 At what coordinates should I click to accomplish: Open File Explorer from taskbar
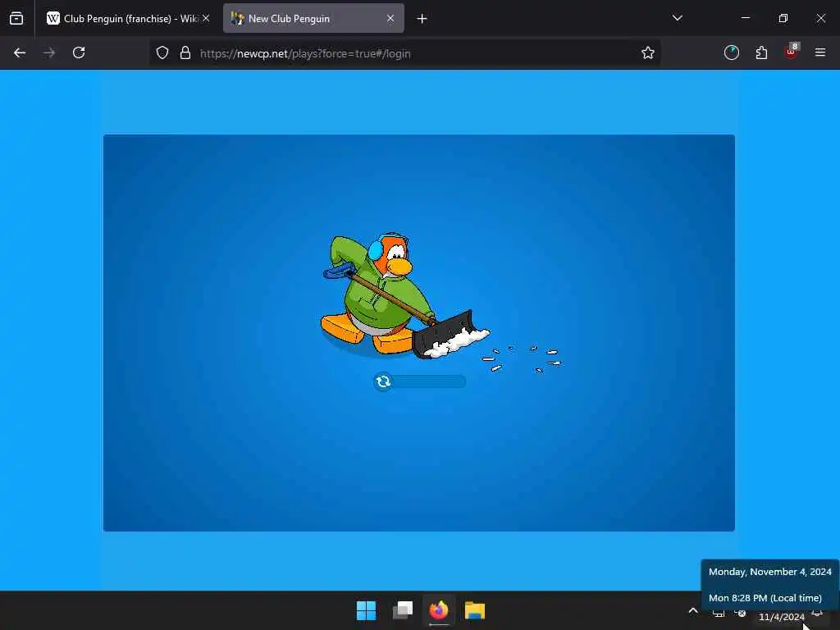(475, 610)
